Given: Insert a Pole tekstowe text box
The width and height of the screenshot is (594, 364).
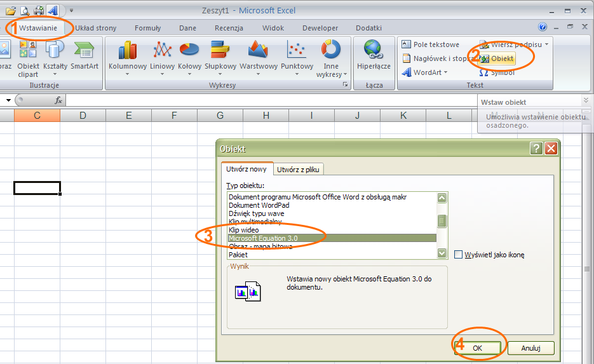Looking at the screenshot, I should click(430, 44).
